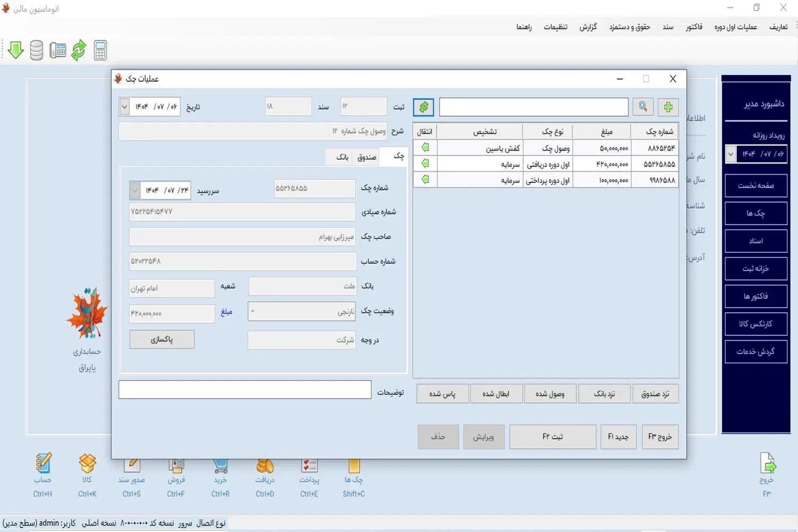Click the پاکسازی clear button
This screenshot has width=798, height=532.
click(x=162, y=339)
